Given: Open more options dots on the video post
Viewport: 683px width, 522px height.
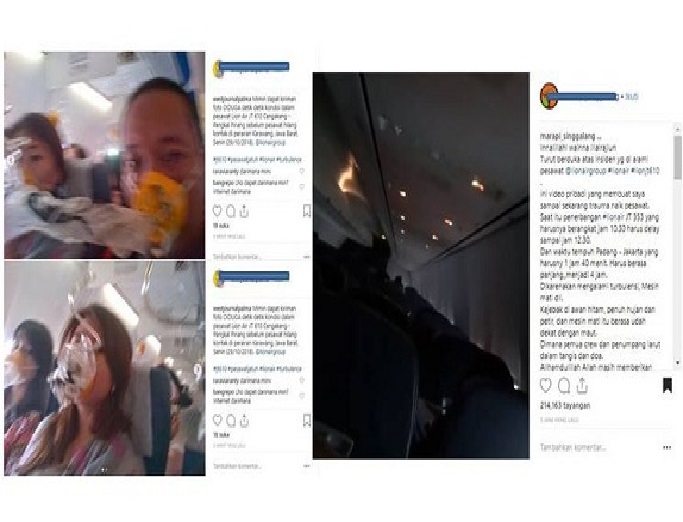Looking at the screenshot, I should (666, 447).
